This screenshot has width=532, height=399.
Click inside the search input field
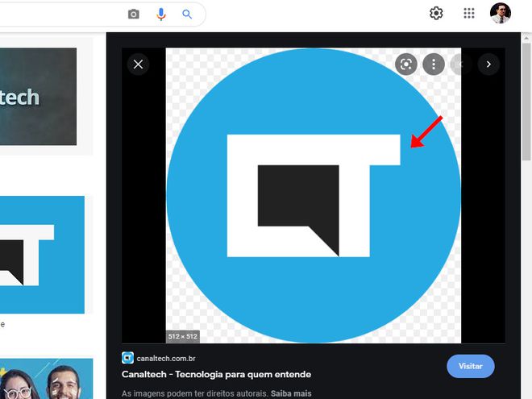61,15
